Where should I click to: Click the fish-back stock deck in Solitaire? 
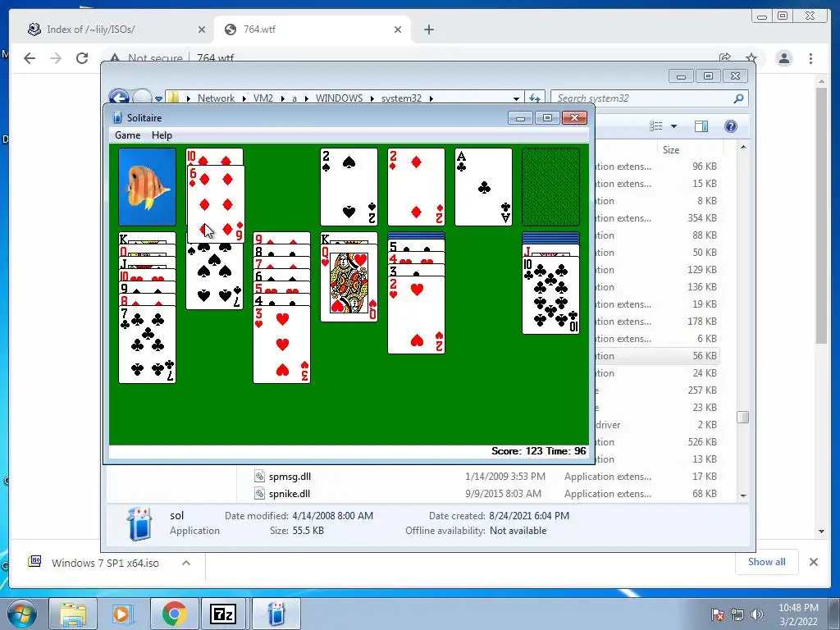pos(148,187)
